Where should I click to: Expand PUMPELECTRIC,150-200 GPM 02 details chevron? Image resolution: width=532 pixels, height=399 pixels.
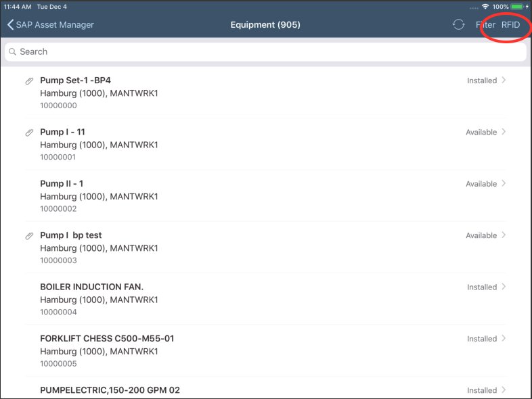pyautogui.click(x=504, y=390)
